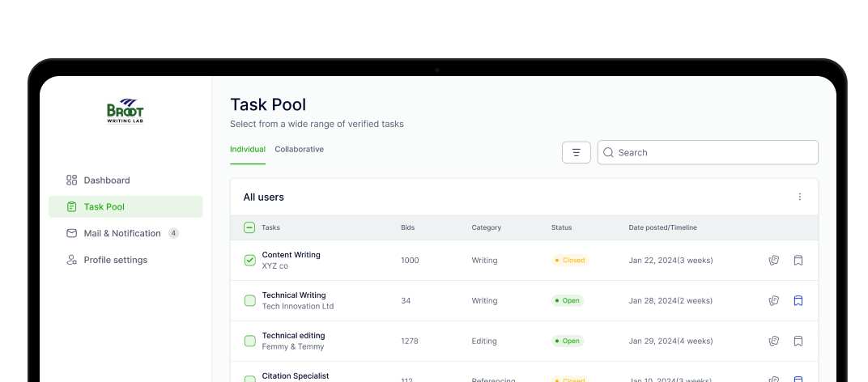Click the bid icon for Content Writing row

point(773,261)
